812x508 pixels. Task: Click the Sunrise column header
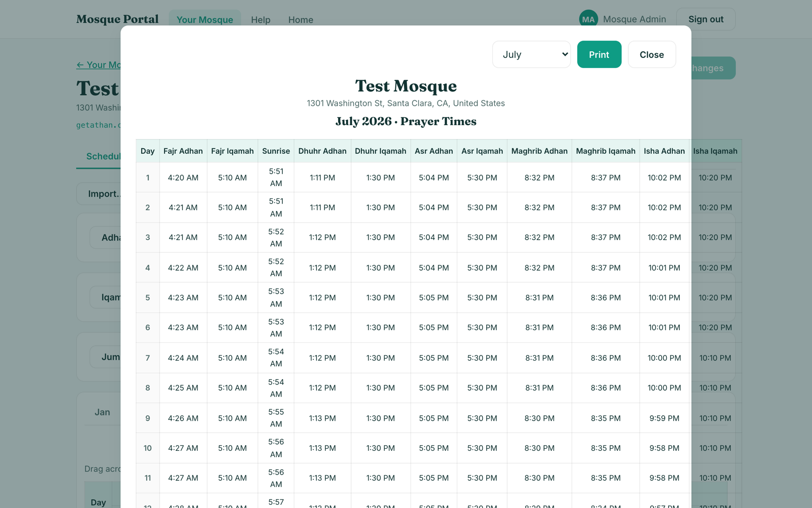[x=276, y=151]
